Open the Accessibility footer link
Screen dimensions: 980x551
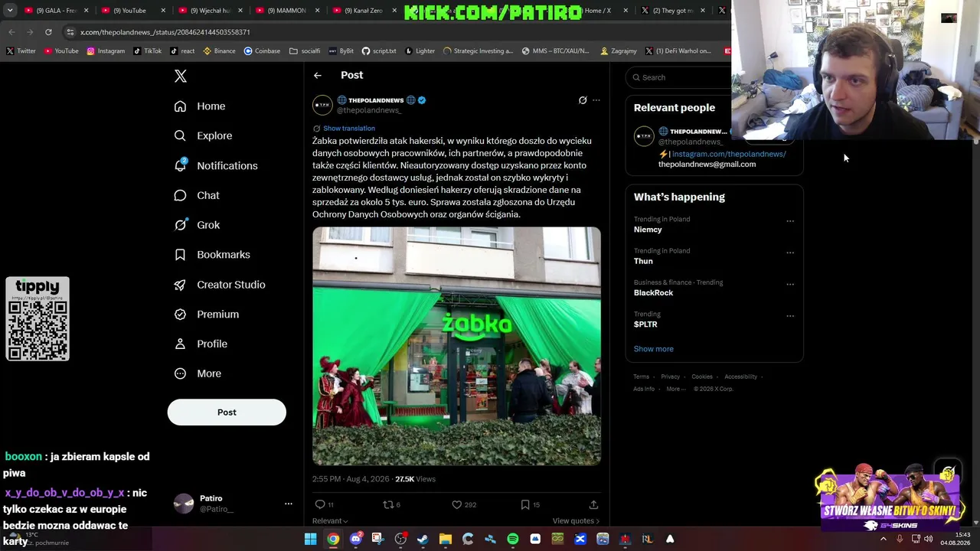pyautogui.click(x=740, y=377)
